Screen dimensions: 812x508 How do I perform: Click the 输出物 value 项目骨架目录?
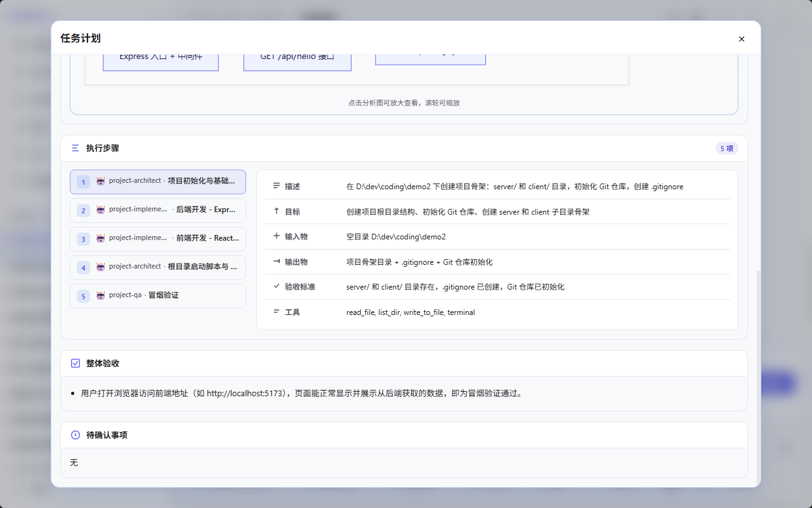tap(419, 262)
